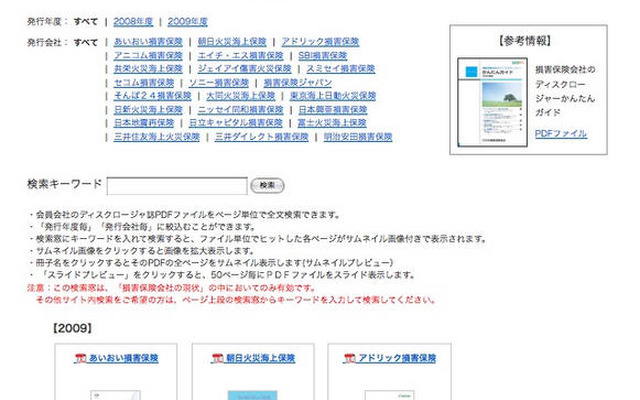Screen dimensions: 640x400
Task: Go to 三井ダイレクト損害保険 filter
Action: click(261, 137)
